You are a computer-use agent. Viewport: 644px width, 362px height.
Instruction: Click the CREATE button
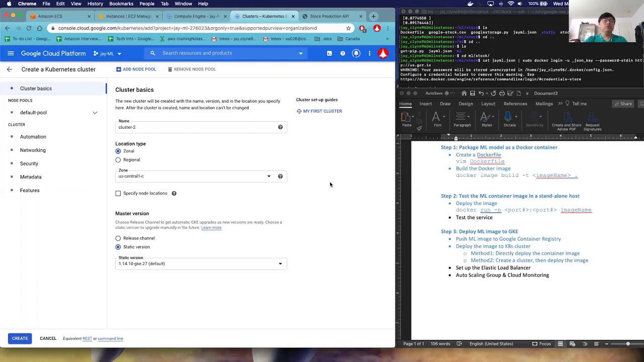tap(20, 338)
